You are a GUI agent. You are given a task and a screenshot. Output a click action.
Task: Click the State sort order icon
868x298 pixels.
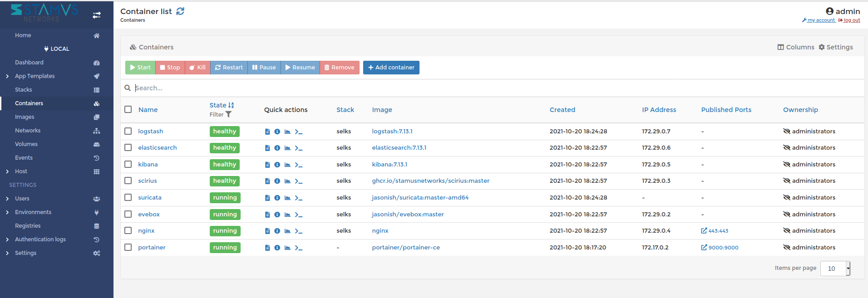click(231, 105)
